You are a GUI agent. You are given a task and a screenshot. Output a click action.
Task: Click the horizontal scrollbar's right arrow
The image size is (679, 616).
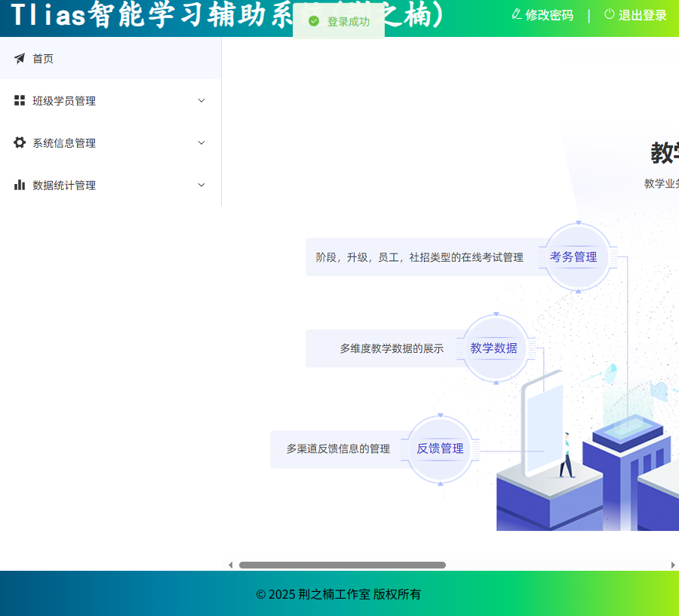[673, 565]
